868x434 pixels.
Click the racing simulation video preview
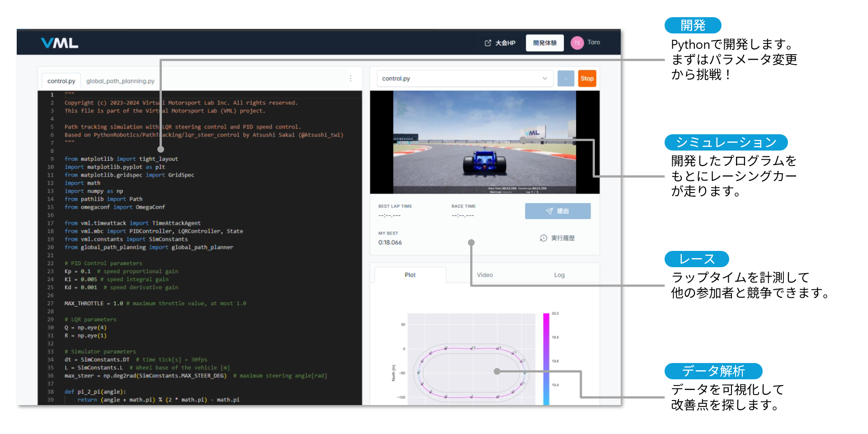(x=485, y=142)
